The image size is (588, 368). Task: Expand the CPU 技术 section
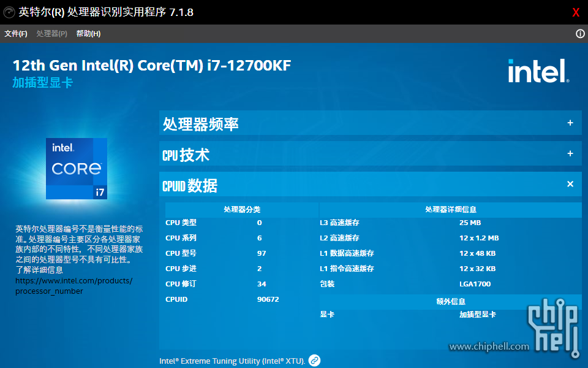(x=370, y=153)
